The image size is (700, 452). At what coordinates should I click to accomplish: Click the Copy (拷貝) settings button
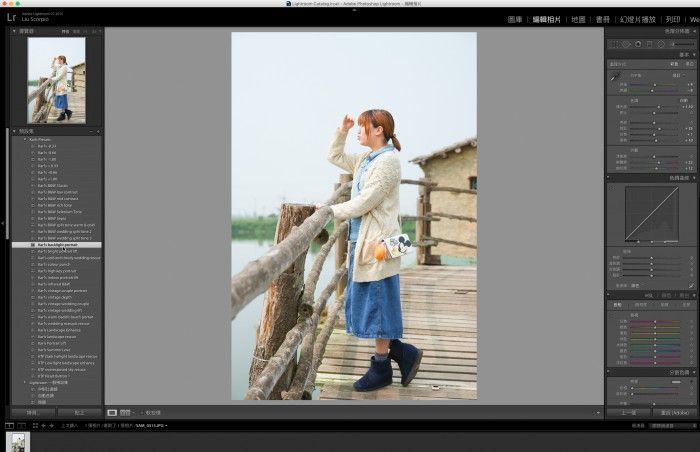[x=33, y=413]
